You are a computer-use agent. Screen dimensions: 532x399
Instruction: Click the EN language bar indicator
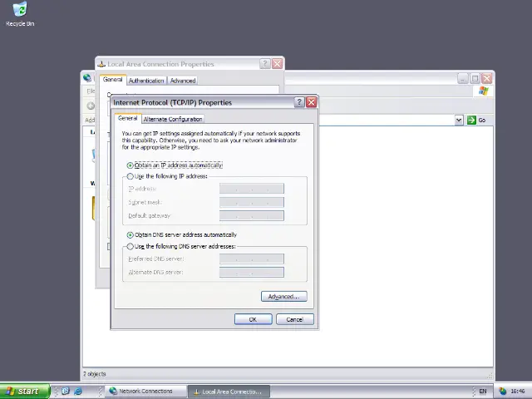pos(483,391)
